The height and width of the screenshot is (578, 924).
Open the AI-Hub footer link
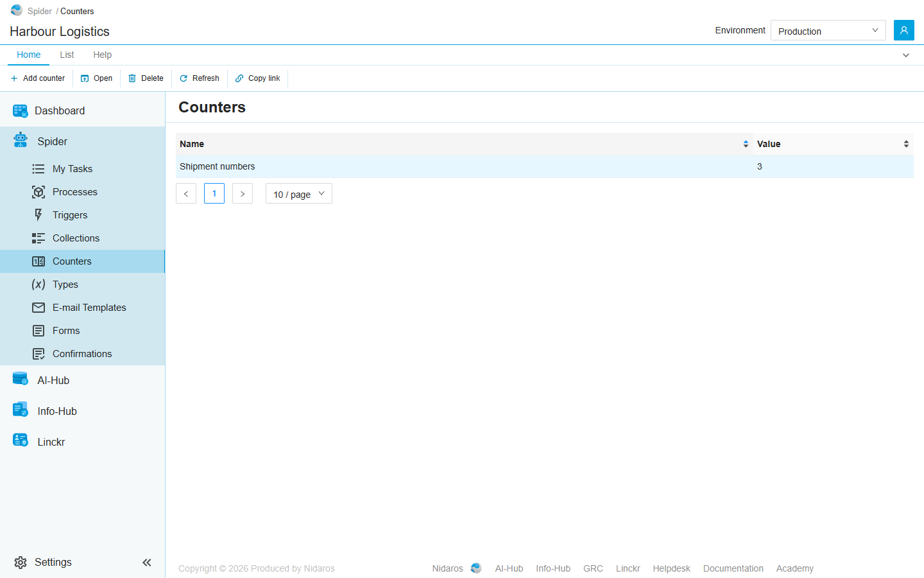[509, 568]
